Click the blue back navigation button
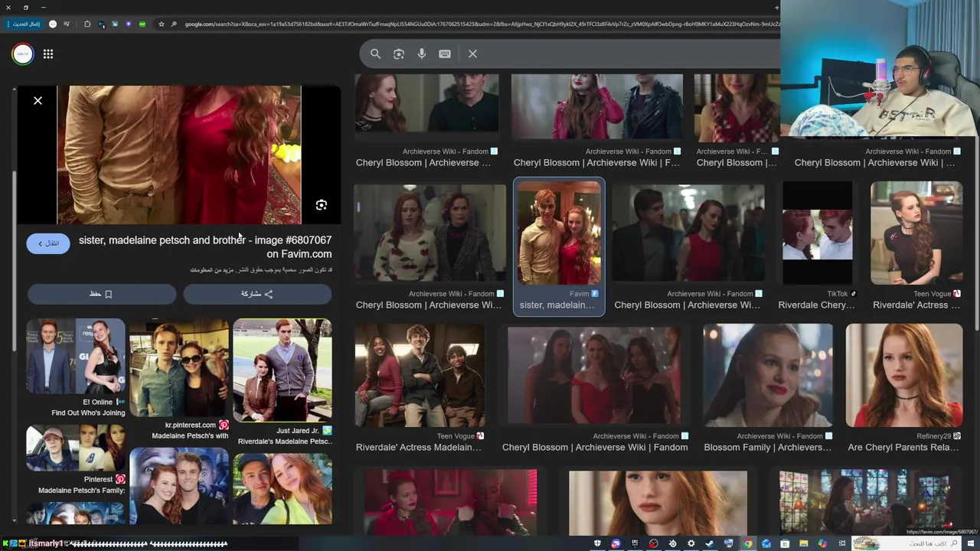 48,243
